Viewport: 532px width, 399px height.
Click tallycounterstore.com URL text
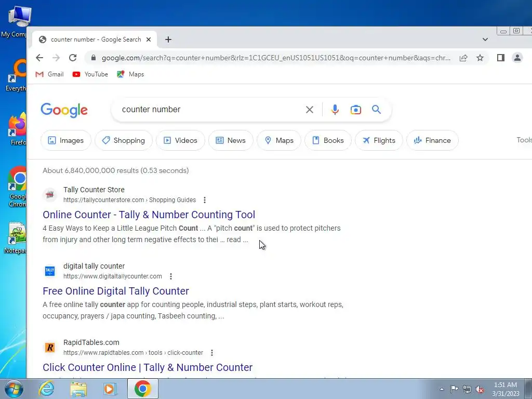pyautogui.click(x=129, y=200)
